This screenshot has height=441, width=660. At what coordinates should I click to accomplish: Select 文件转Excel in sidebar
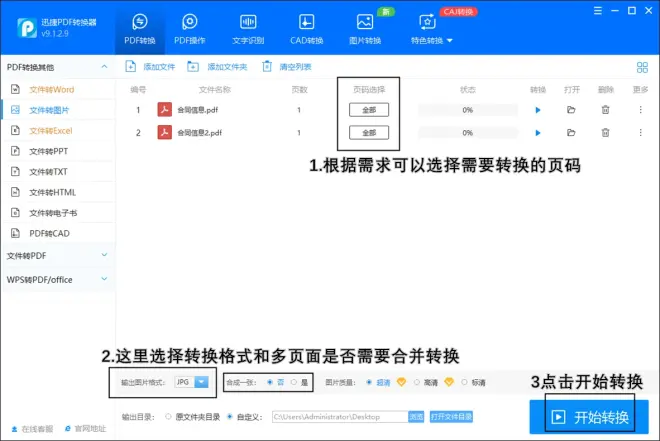point(58,130)
